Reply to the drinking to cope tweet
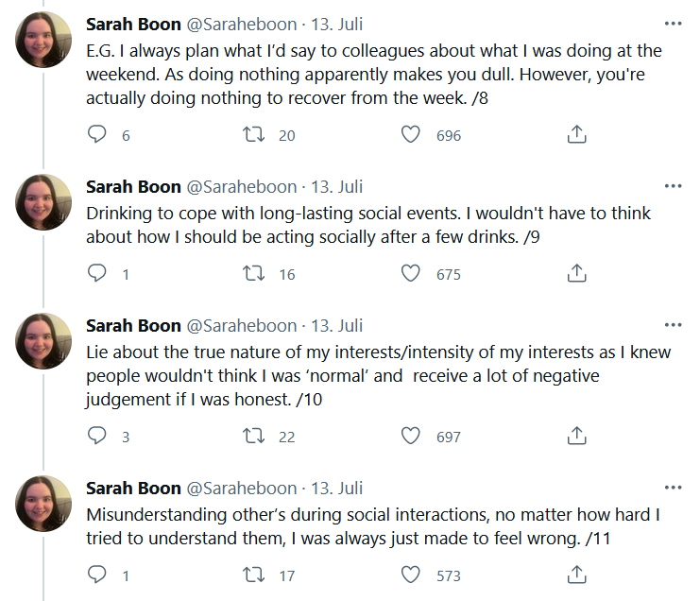 pyautogui.click(x=97, y=274)
